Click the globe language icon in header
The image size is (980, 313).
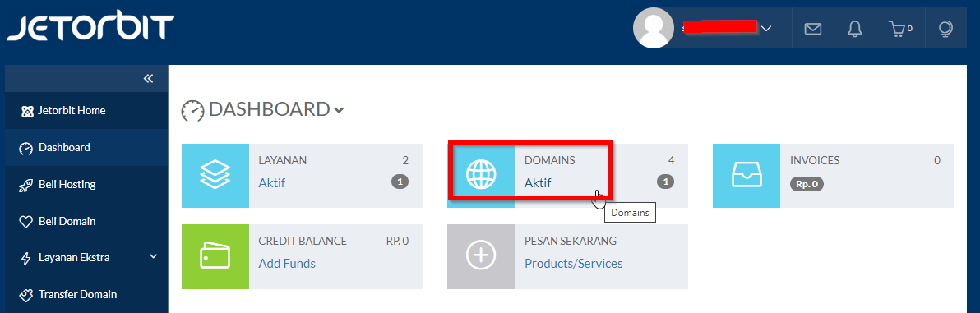pyautogui.click(x=945, y=29)
